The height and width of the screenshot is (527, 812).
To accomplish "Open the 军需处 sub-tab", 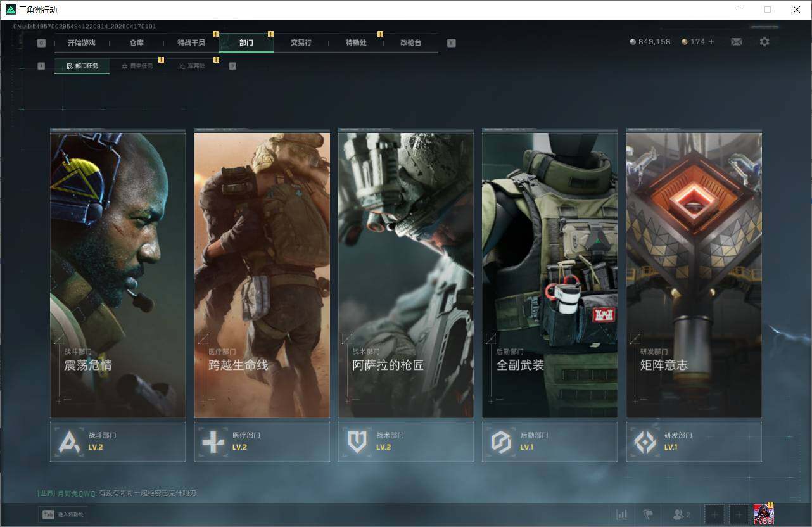I will pos(192,66).
